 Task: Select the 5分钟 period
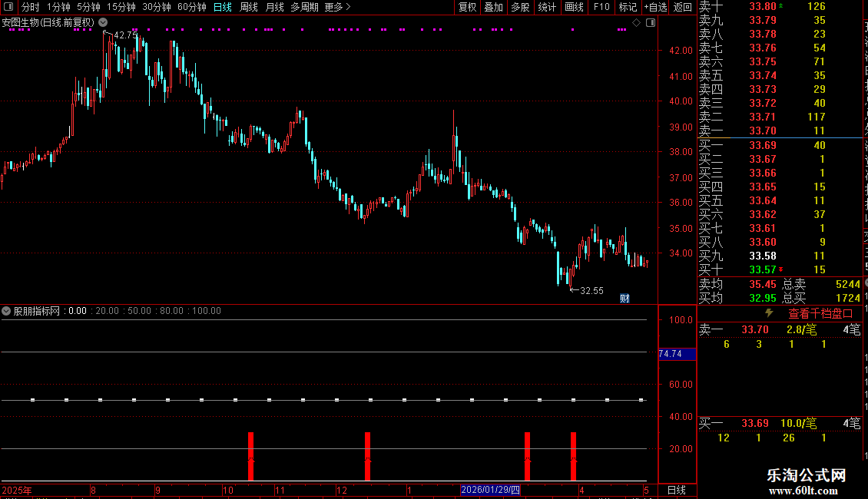(x=88, y=7)
